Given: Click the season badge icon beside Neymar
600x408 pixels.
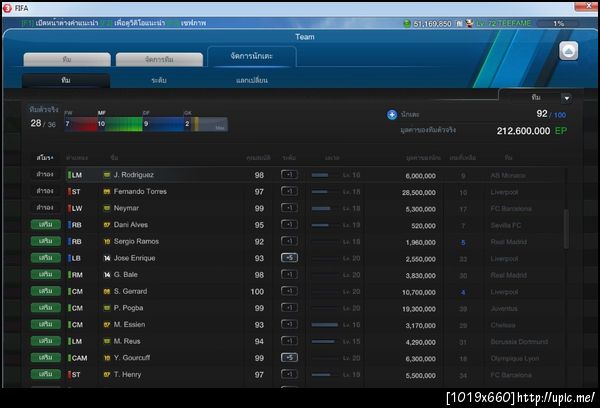Looking at the screenshot, I should (107, 208).
